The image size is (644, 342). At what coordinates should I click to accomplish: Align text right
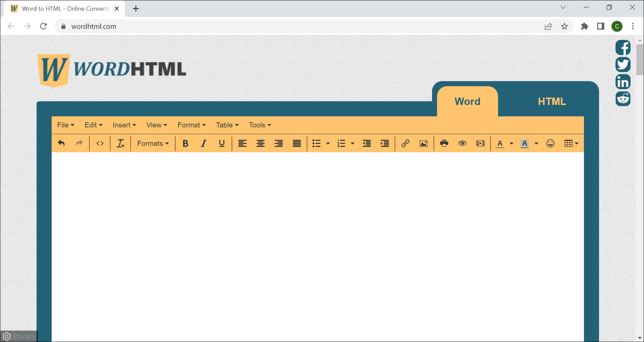[x=279, y=144]
